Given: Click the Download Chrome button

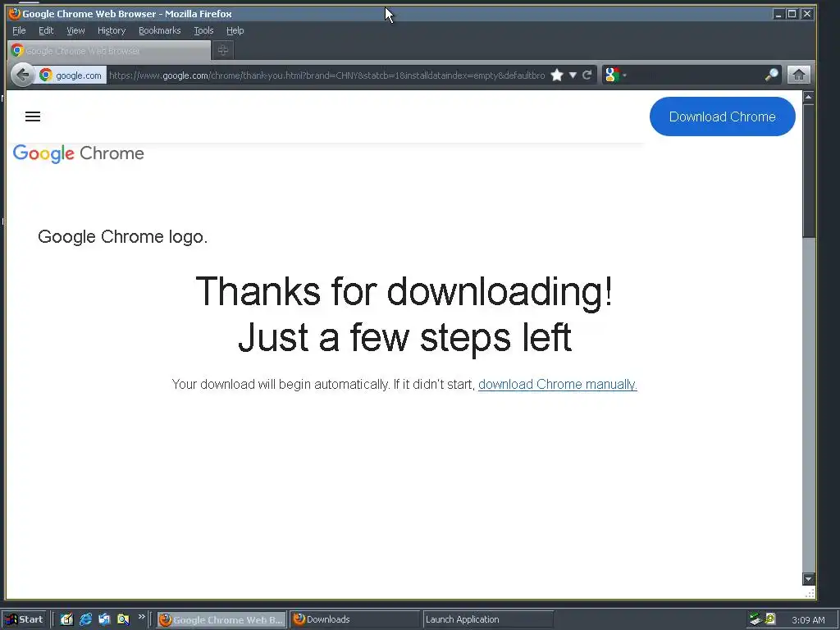Looking at the screenshot, I should pos(722,116).
